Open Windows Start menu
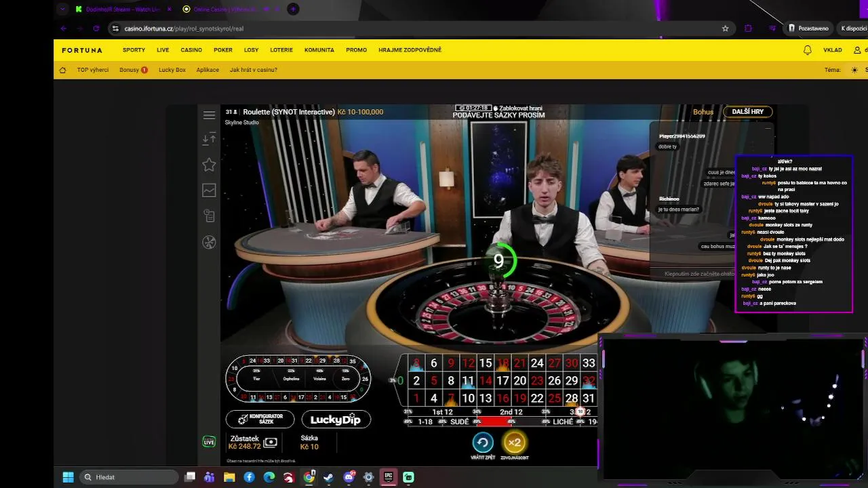 click(x=68, y=477)
